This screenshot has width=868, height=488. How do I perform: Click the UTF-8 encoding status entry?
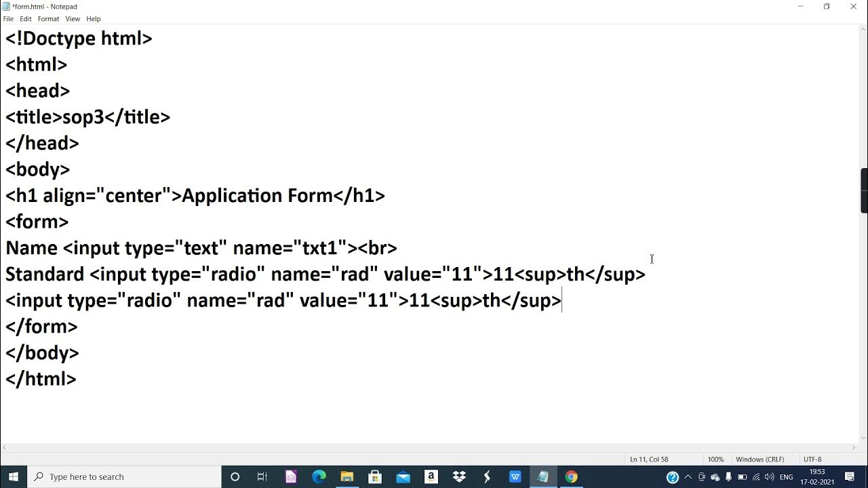point(812,460)
